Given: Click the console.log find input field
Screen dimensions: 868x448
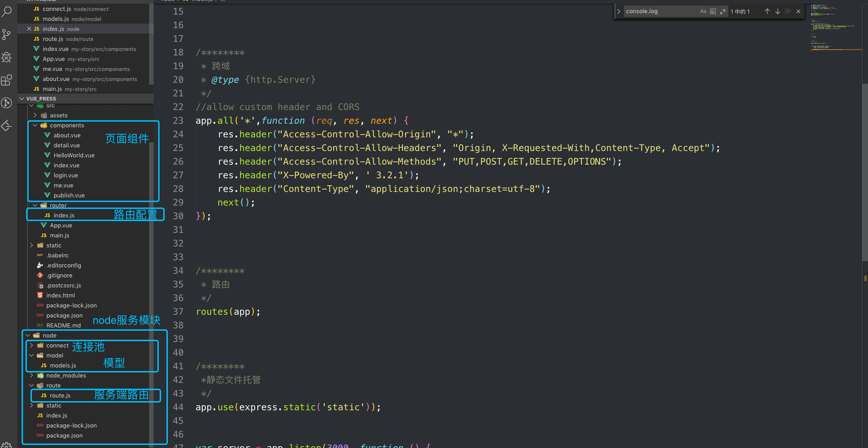Looking at the screenshot, I should (x=659, y=11).
